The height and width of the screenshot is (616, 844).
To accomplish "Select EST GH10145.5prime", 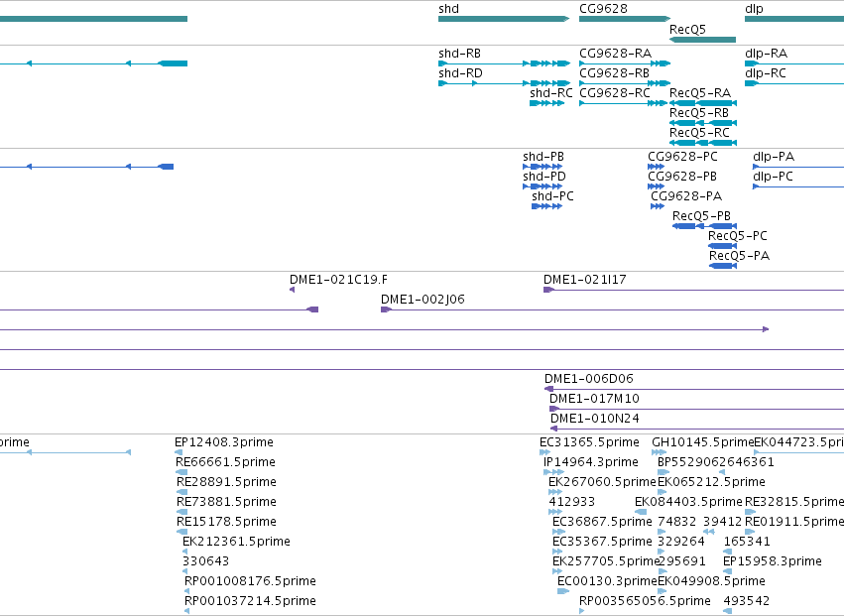I will [659, 452].
